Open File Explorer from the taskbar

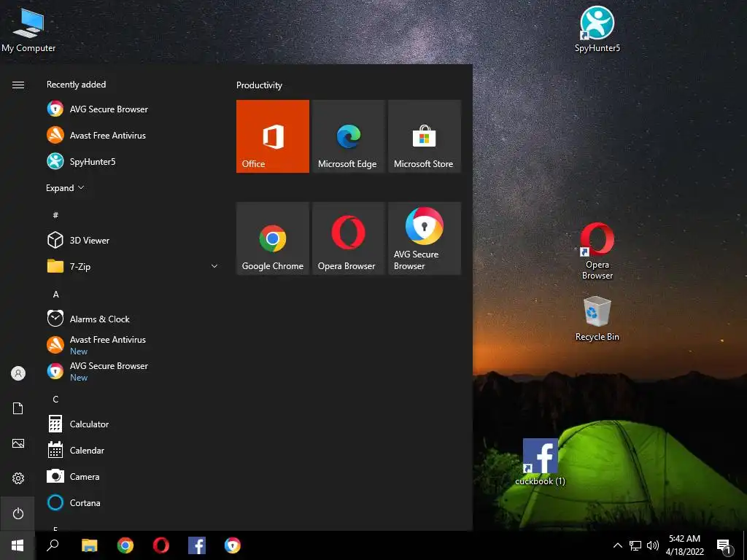(89, 545)
